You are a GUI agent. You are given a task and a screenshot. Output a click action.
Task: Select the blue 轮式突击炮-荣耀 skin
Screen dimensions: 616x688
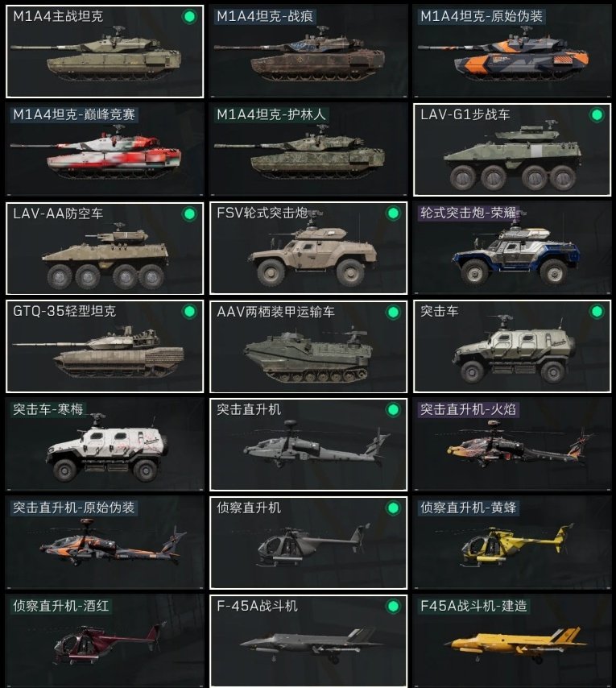[x=512, y=248]
